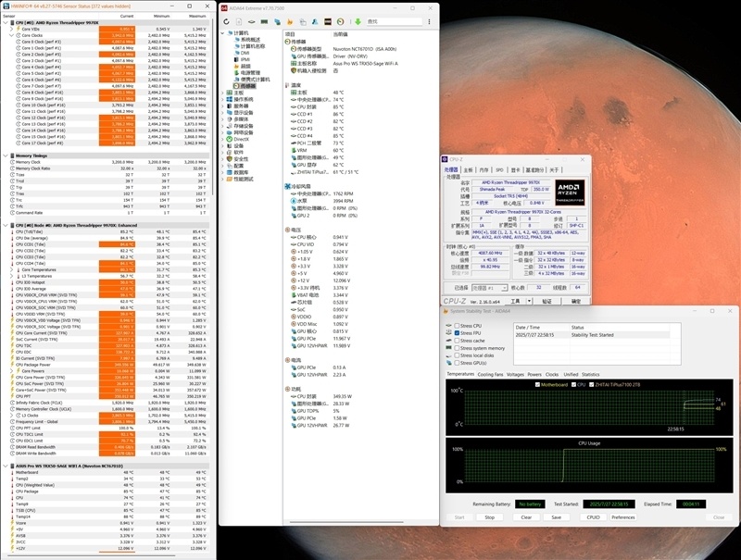Open the SPD tab in CPU-Z

498,170
